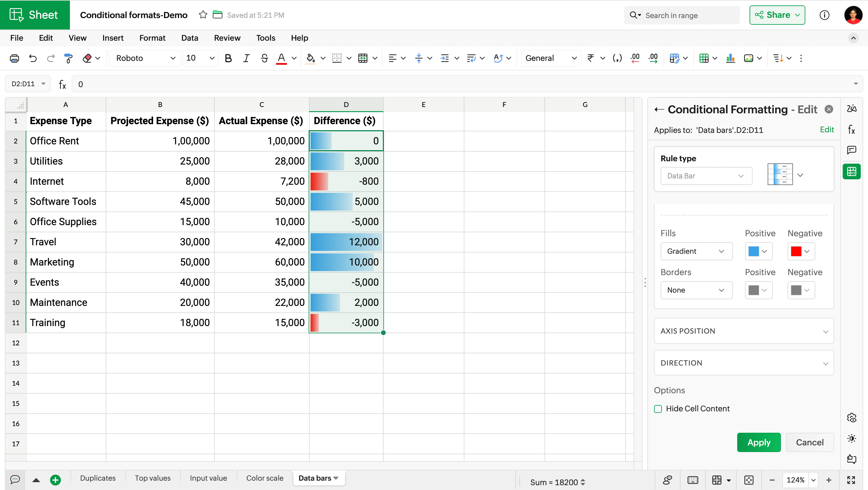Click the borders icon
The image size is (868, 490).
pyautogui.click(x=337, y=58)
